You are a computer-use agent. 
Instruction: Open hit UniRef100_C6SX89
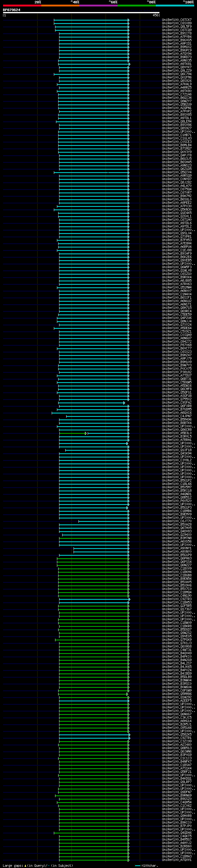(x=177, y=23)
